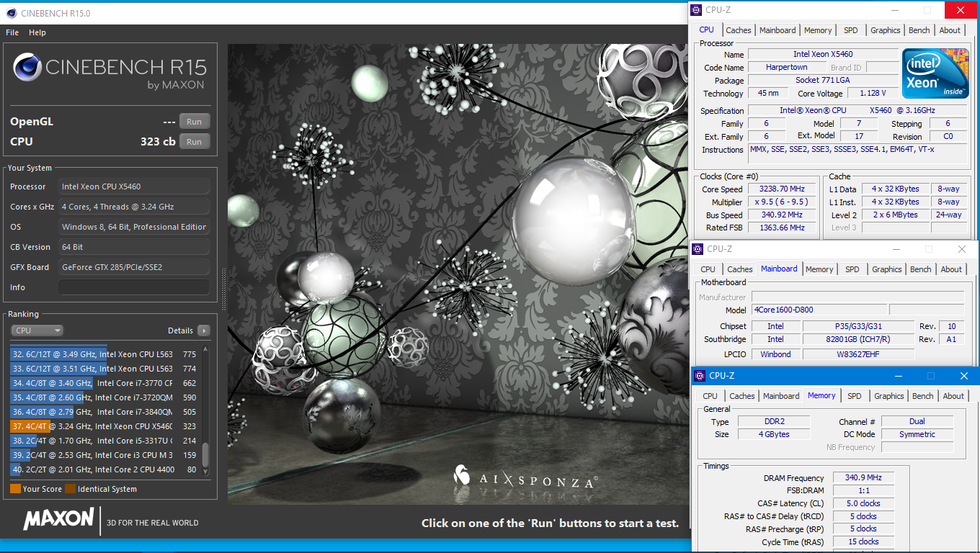
Task: Click the Cinebench title bar app icon
Action: 12,13
